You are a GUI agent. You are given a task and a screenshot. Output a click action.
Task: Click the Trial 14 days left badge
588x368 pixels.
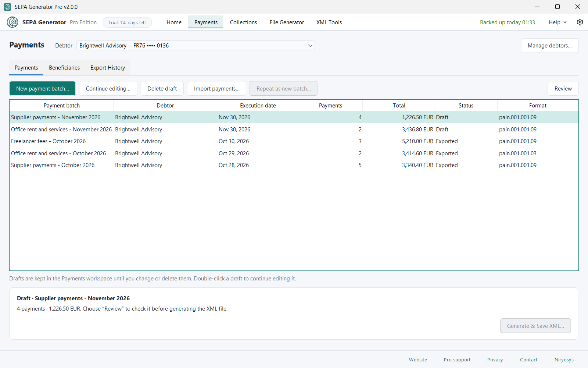pos(127,22)
